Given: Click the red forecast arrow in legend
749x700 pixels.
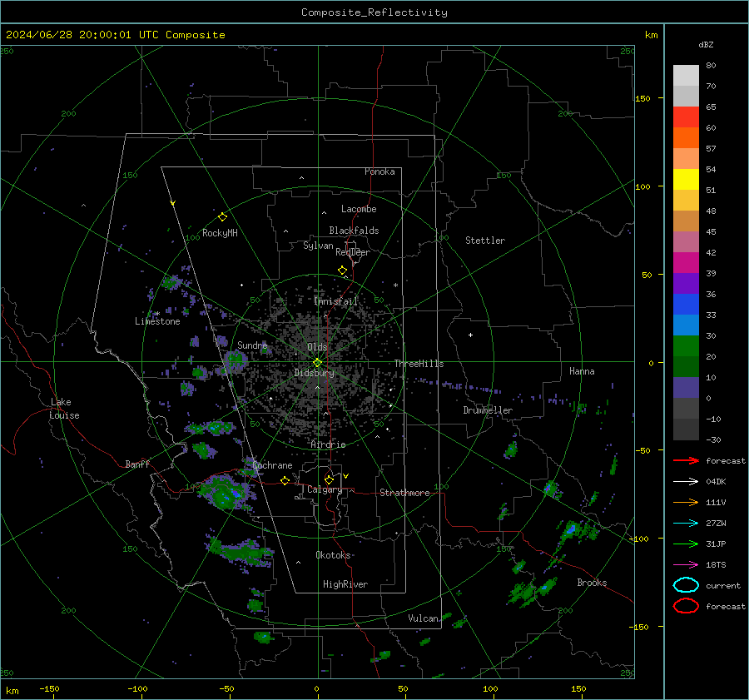Looking at the screenshot, I should coord(686,460).
